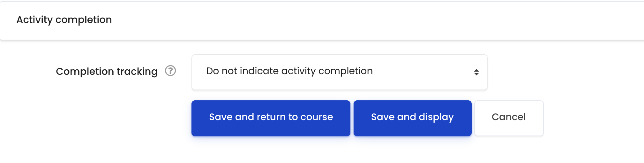
Task: Click the Completion tracking label text
Action: [x=107, y=71]
